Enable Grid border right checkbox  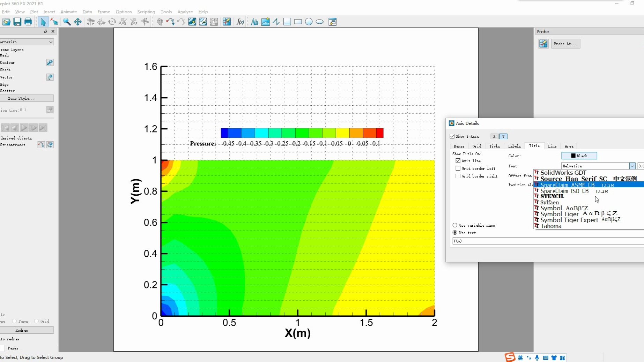click(x=458, y=176)
